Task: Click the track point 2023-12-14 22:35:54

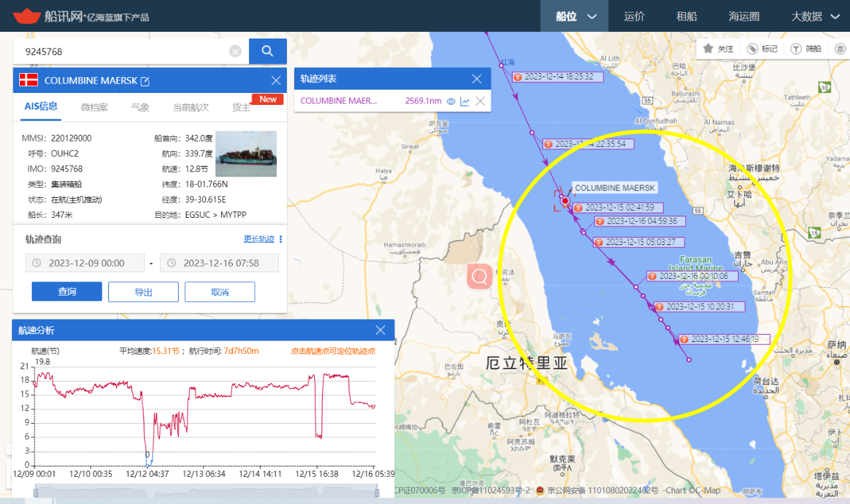Action: (588, 143)
